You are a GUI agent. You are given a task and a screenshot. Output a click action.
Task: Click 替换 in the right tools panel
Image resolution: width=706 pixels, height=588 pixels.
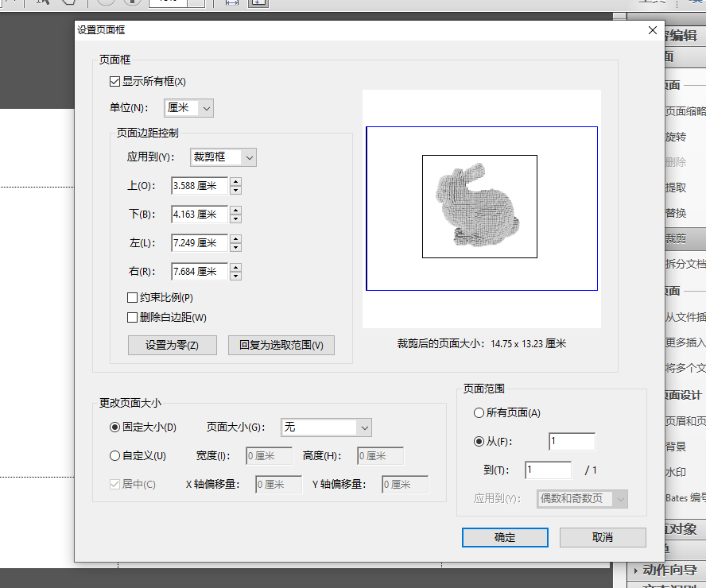click(676, 213)
